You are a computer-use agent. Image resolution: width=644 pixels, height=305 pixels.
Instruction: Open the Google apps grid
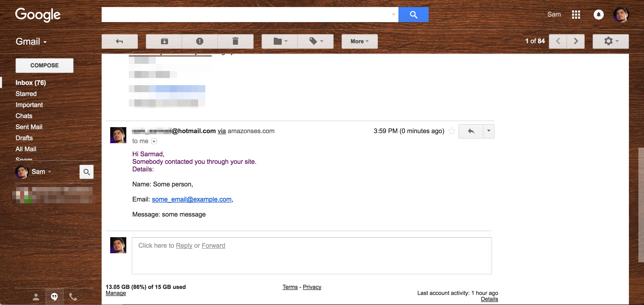(576, 15)
